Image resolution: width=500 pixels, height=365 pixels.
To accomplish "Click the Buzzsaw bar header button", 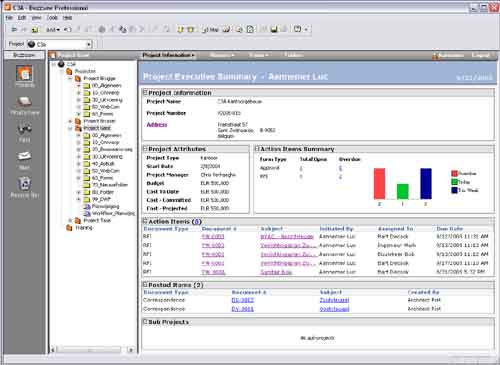I will (24, 55).
